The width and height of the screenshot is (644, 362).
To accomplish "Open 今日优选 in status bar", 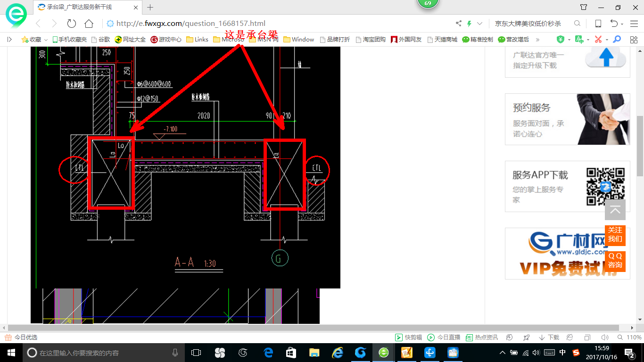I will pos(21,337).
